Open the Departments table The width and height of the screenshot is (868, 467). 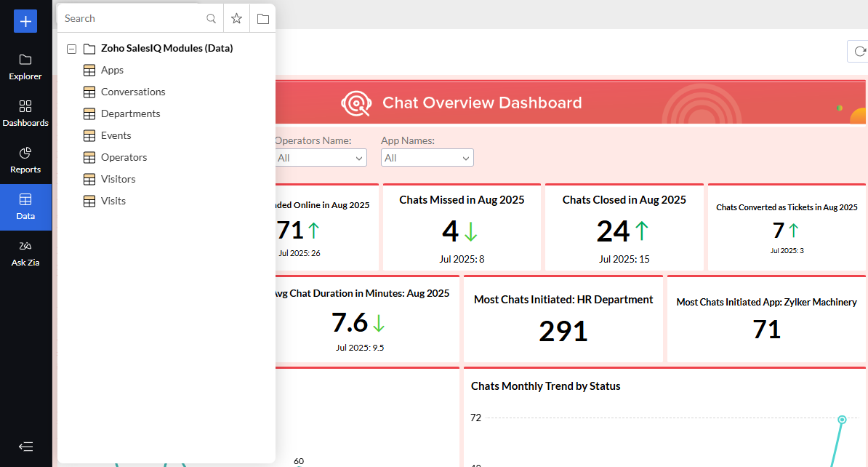[x=130, y=113]
